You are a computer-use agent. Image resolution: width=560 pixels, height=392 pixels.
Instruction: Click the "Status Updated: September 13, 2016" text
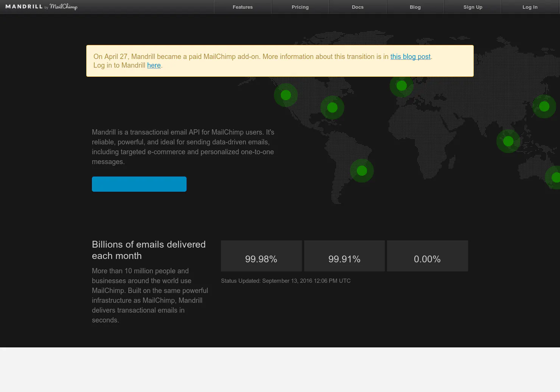tap(286, 281)
